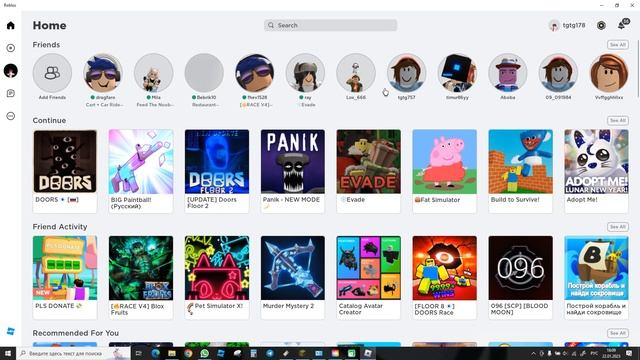The image size is (640, 360).
Task: Open Catalog Avatar Creator thumbnail
Action: tap(369, 268)
